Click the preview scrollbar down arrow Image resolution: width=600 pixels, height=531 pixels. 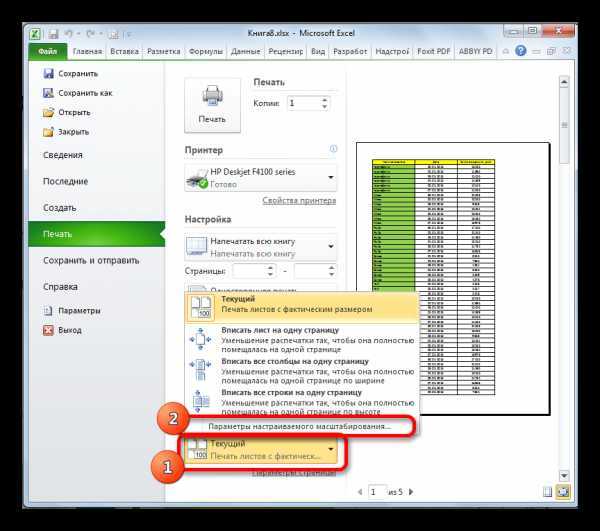coord(564,476)
